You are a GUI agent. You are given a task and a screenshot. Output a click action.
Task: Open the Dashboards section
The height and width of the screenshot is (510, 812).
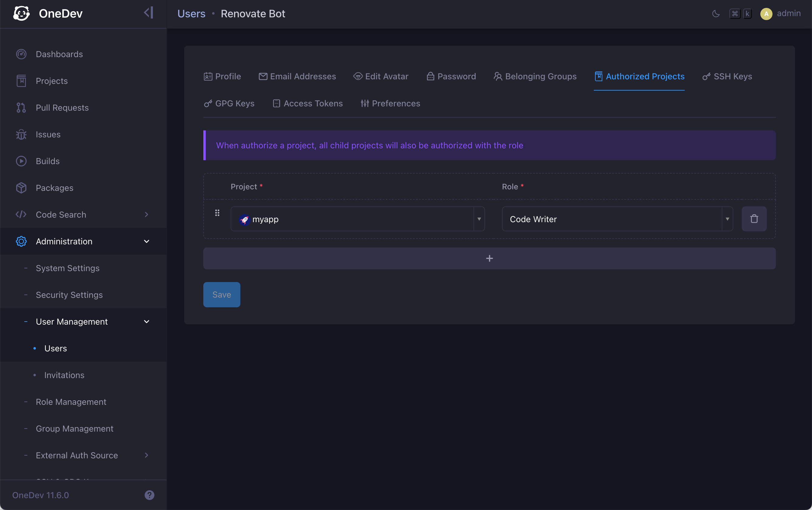click(59, 54)
